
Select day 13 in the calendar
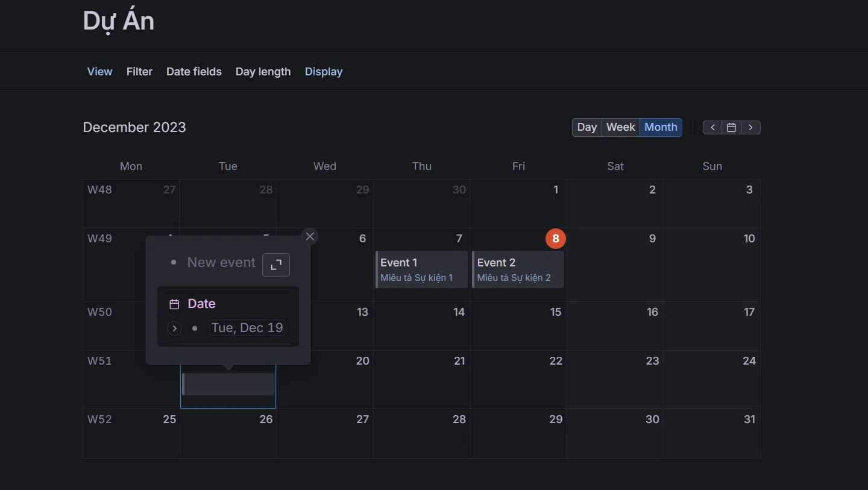click(362, 312)
